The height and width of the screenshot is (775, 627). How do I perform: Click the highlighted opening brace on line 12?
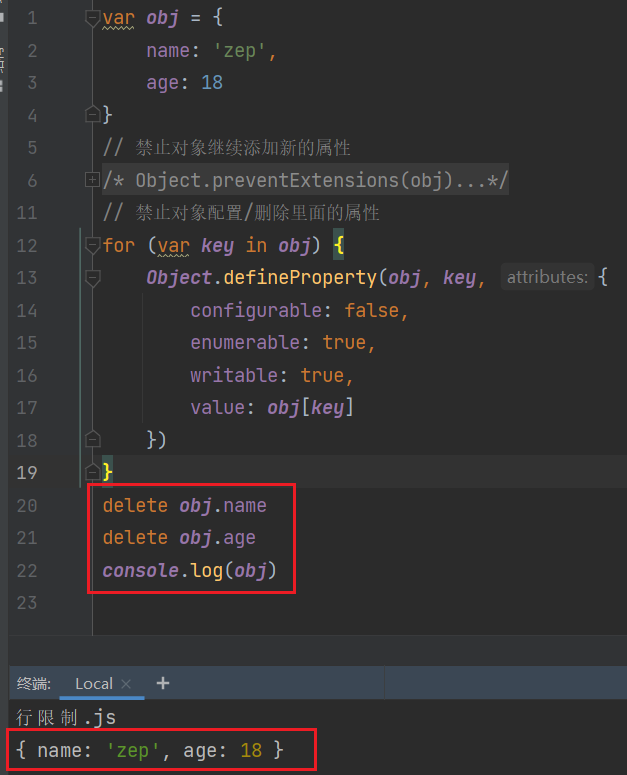[x=338, y=245]
